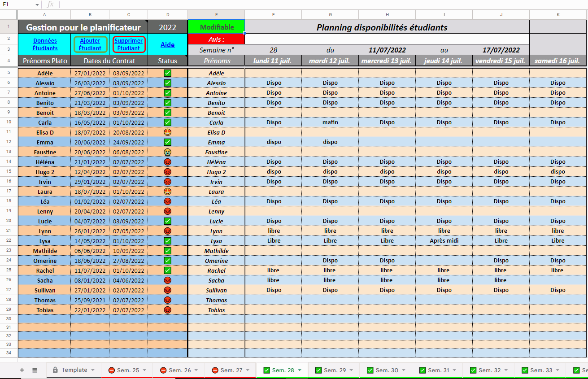Screen dimensions: 588x379
Task: Click the Supprimer Étudiant link
Action: click(129, 44)
